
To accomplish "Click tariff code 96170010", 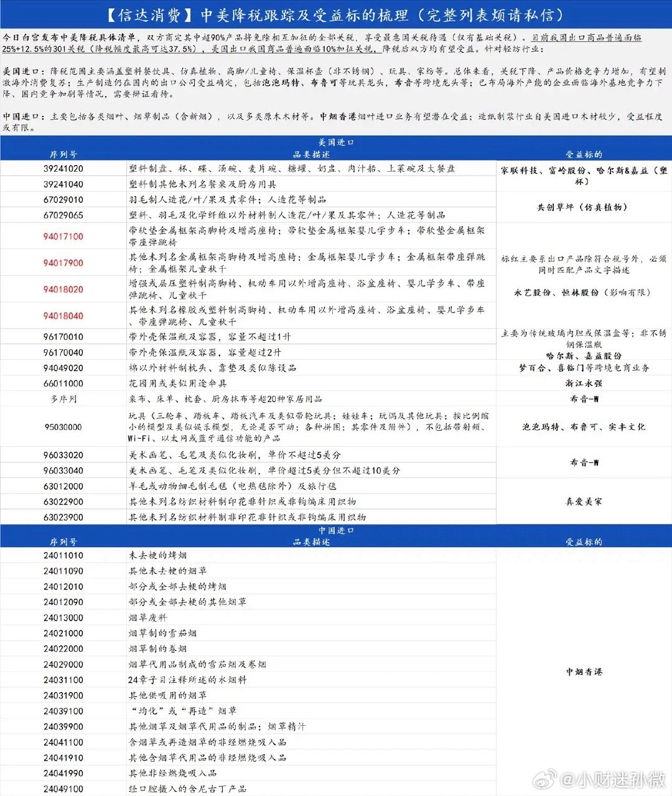I will coord(63,337).
